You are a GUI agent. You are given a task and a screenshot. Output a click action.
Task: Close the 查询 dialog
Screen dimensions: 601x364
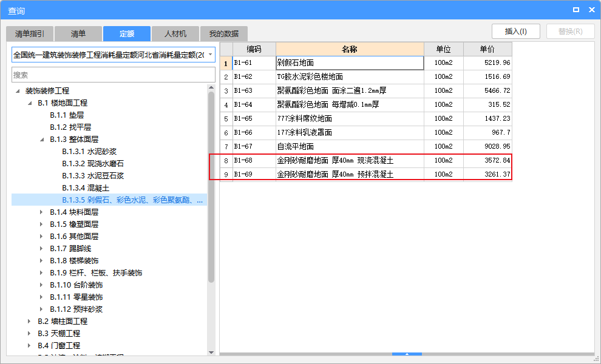[592, 10]
